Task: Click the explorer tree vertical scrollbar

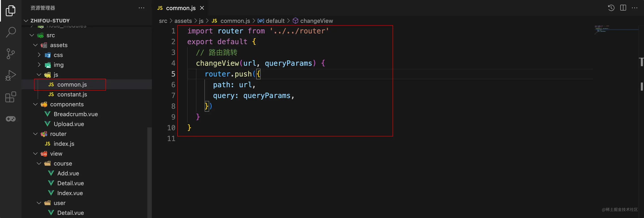Action: (x=150, y=173)
